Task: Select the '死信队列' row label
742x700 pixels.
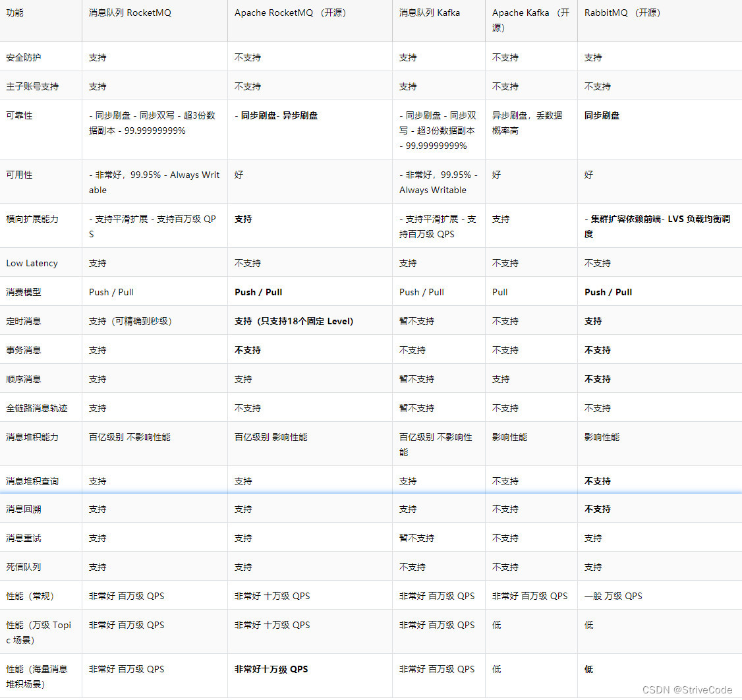Action: coord(24,567)
